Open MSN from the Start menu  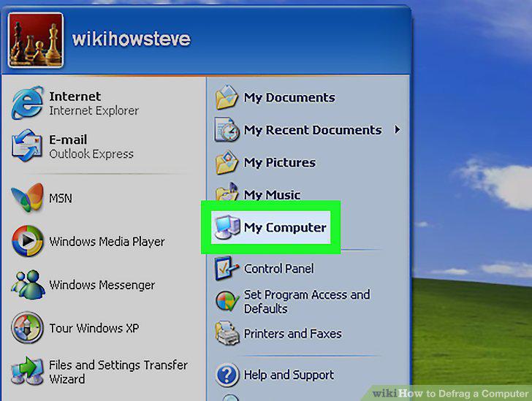click(x=61, y=198)
